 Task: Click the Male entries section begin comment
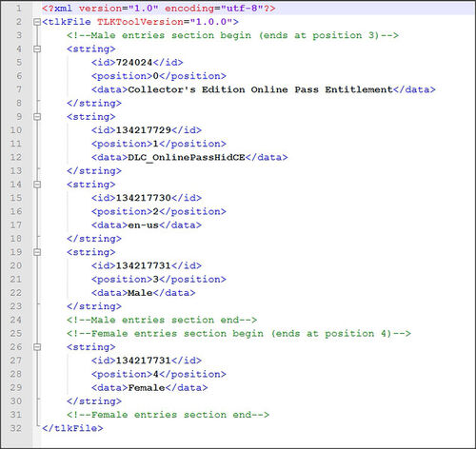[232, 35]
